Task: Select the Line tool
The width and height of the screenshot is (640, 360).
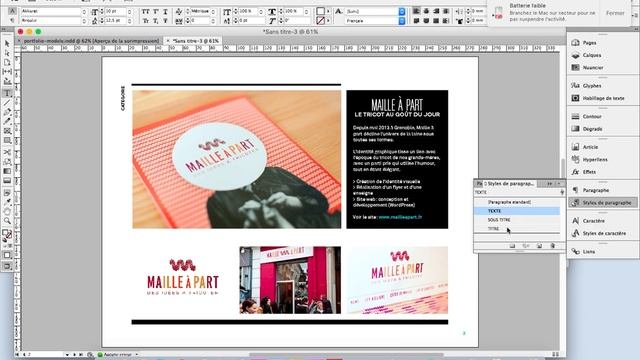Action: tap(7, 102)
